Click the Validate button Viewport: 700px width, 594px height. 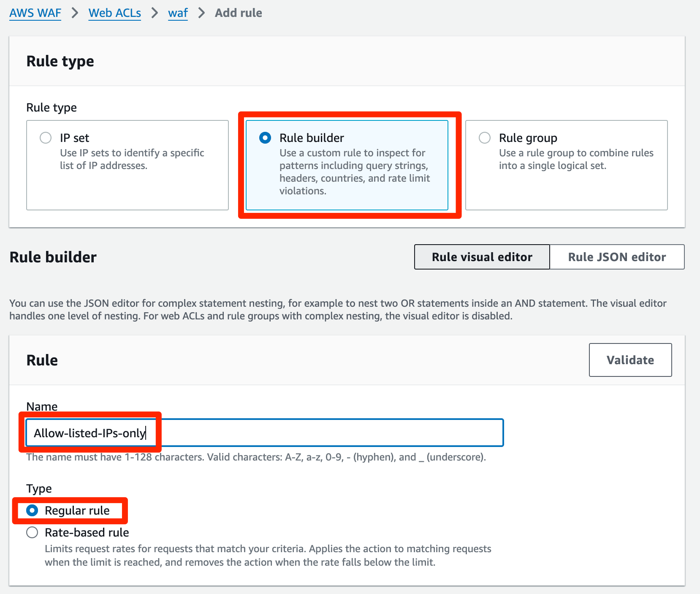tap(630, 360)
